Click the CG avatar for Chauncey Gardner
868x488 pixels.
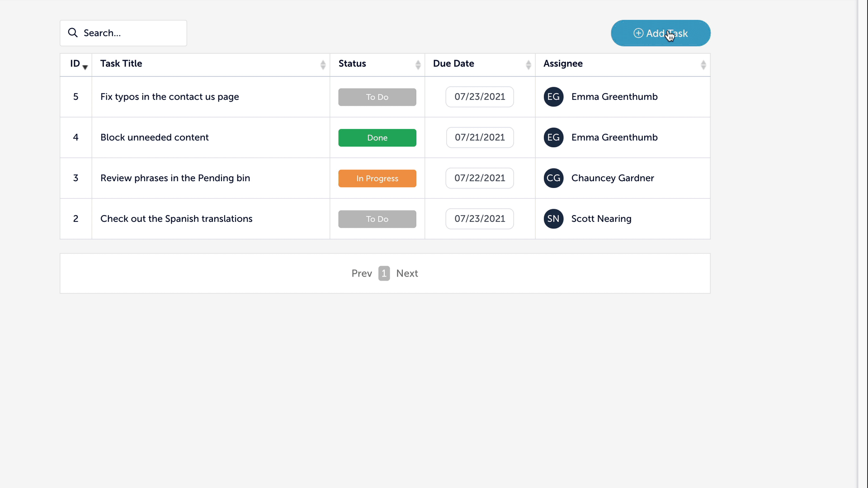click(x=553, y=178)
